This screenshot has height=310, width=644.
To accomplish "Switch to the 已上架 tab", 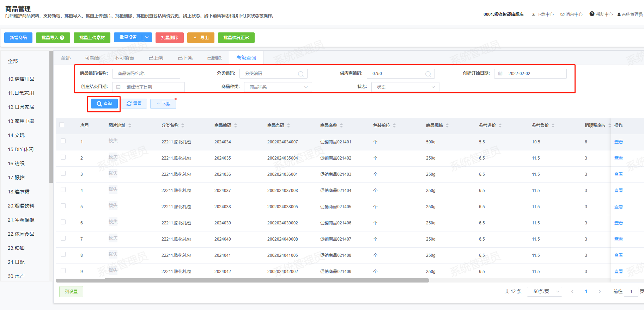I will click(x=156, y=58).
